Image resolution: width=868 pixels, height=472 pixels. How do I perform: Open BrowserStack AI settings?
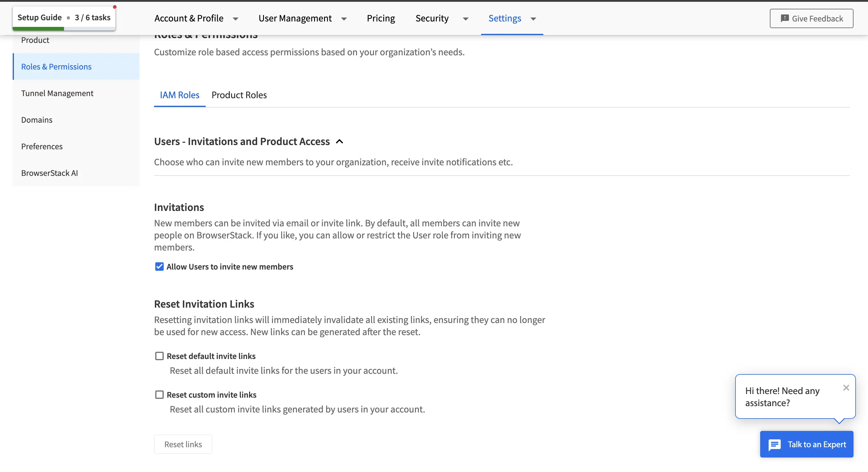coord(50,173)
